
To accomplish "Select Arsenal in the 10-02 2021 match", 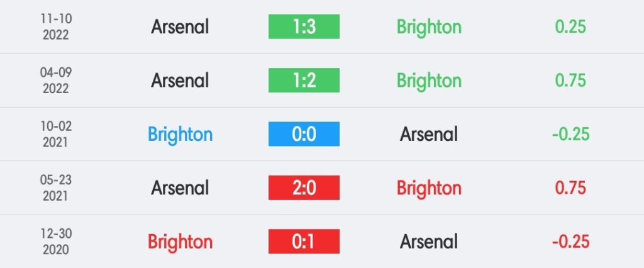I will tap(429, 135).
